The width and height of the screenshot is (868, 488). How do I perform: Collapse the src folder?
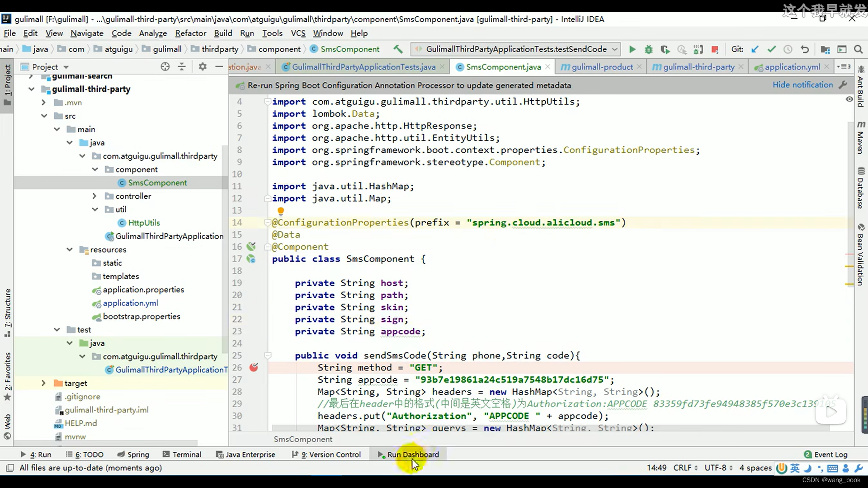(x=44, y=116)
